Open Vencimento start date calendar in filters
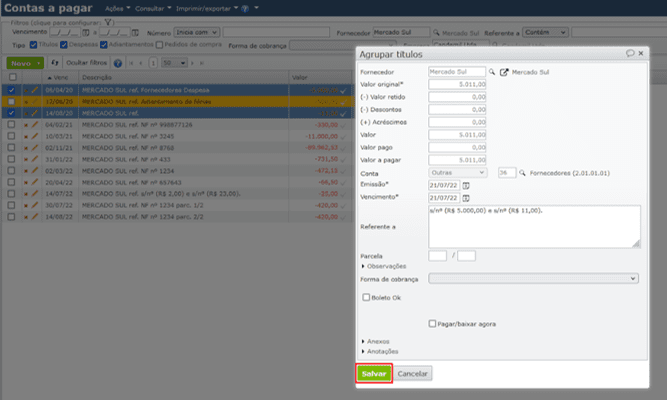The image size is (667, 400). tap(86, 32)
